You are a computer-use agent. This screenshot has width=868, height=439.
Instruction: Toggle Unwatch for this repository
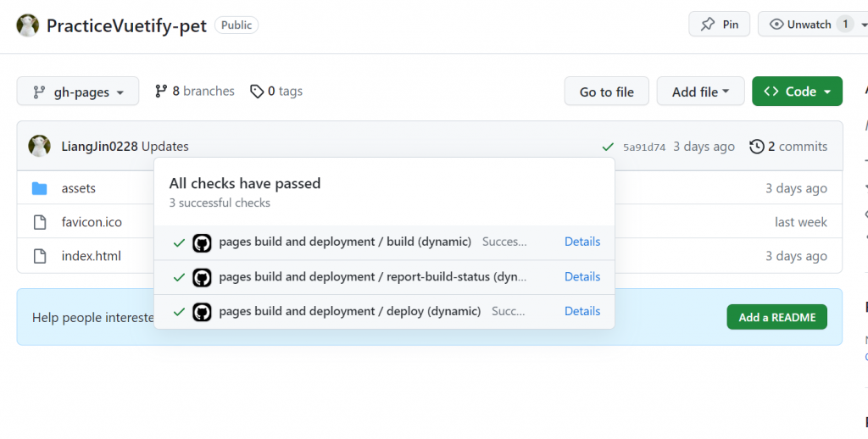[810, 25]
